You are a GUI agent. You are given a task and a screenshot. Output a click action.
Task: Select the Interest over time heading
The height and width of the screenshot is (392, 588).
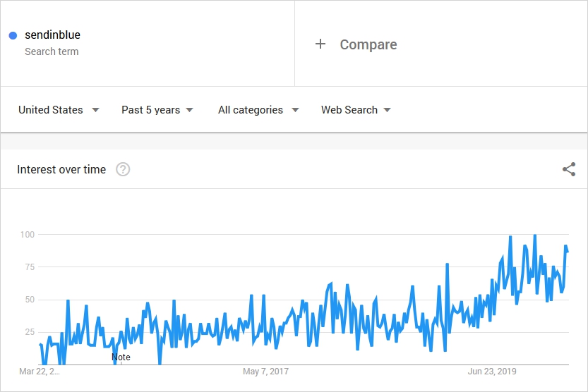click(x=61, y=169)
